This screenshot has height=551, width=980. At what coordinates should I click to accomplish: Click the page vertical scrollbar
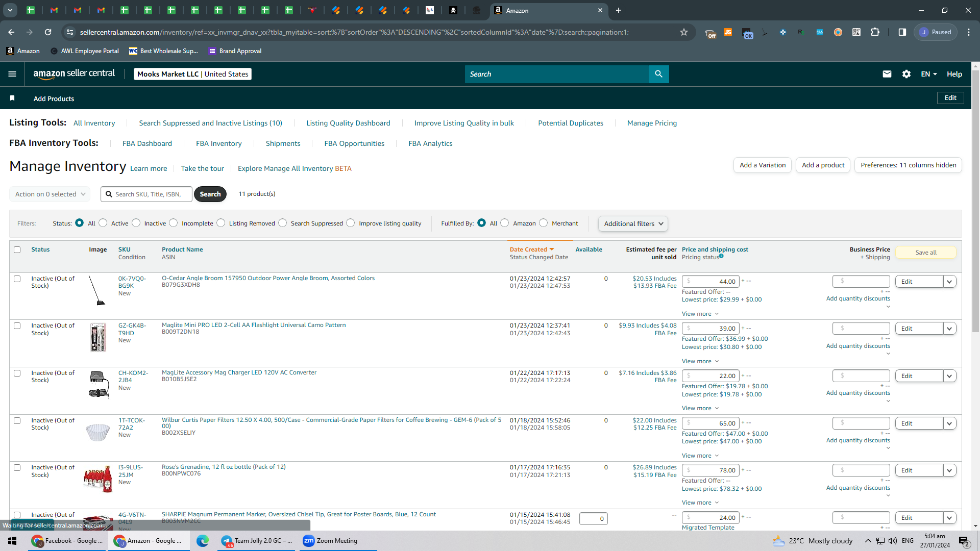[975, 202]
